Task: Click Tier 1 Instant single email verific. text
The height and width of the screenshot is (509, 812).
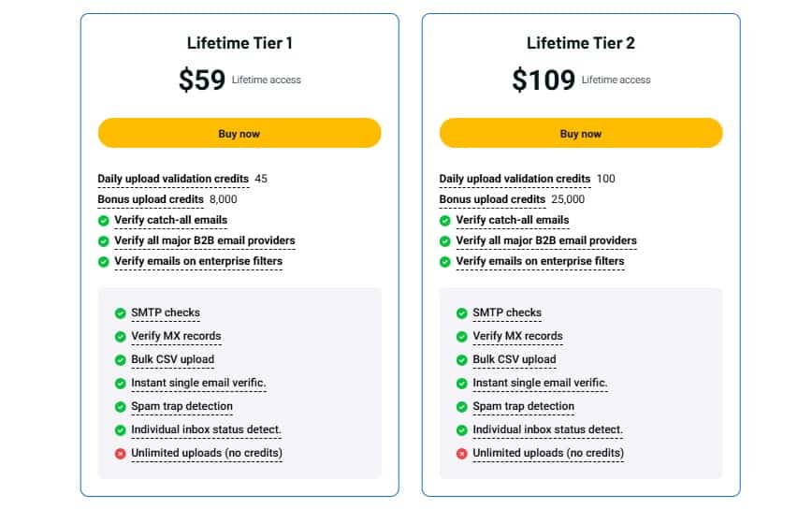Action: pos(198,383)
